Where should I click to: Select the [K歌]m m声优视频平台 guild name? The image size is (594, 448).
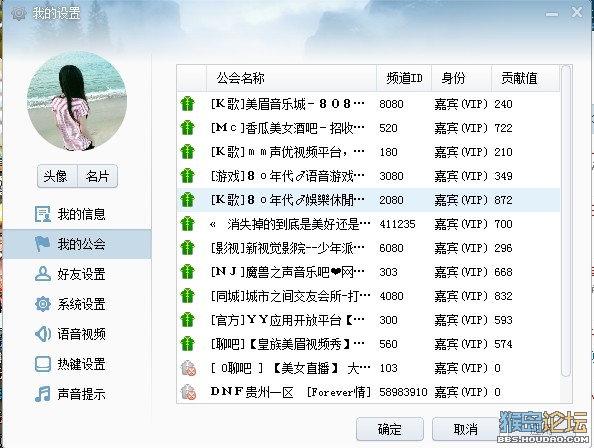(x=288, y=152)
